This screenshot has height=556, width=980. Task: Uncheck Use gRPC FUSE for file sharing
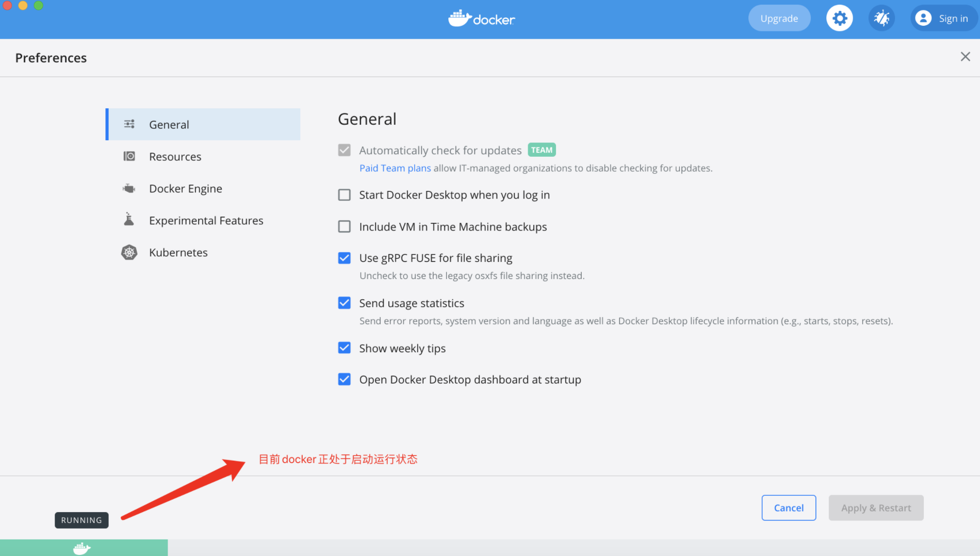[344, 258]
